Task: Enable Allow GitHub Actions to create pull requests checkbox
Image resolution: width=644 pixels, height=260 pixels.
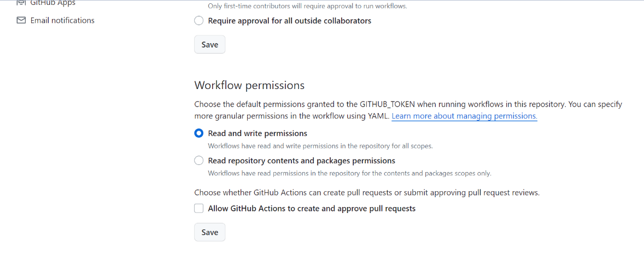Action: coord(199,208)
